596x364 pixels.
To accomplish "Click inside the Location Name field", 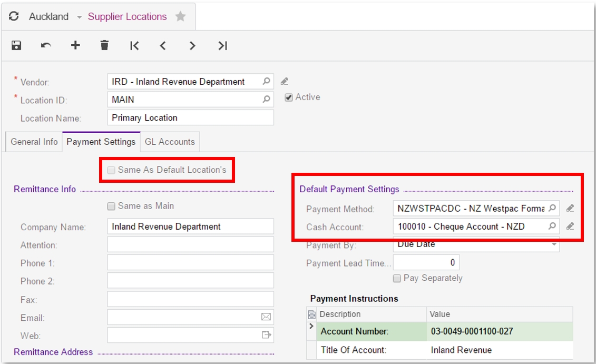I will (x=190, y=117).
